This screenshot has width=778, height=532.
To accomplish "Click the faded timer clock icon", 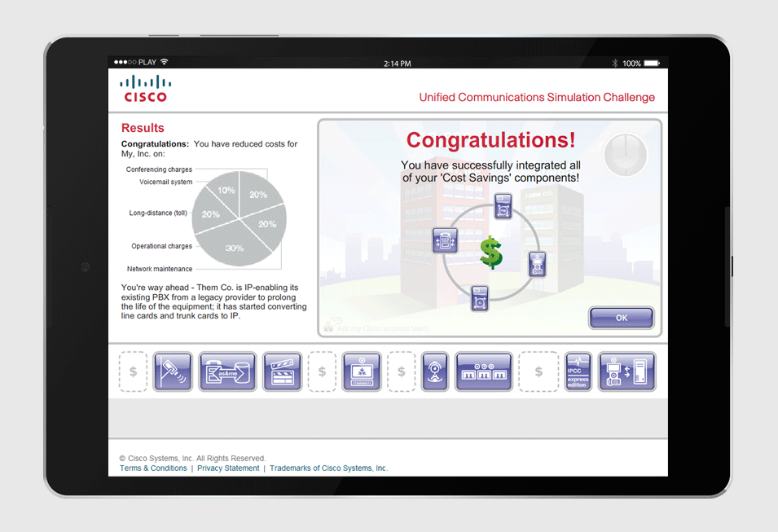I will click(625, 154).
